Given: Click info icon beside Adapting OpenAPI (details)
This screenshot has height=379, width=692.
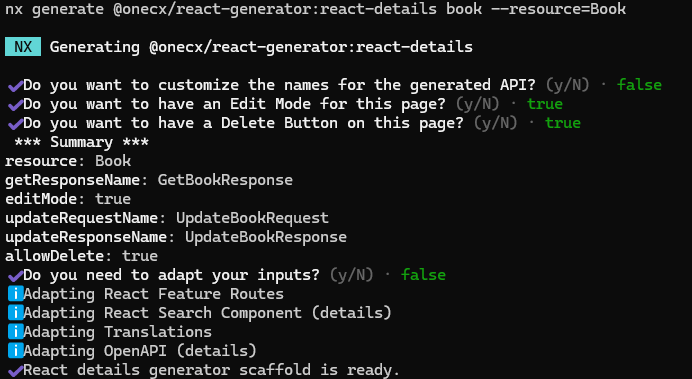Looking at the screenshot, I should click(x=15, y=351).
